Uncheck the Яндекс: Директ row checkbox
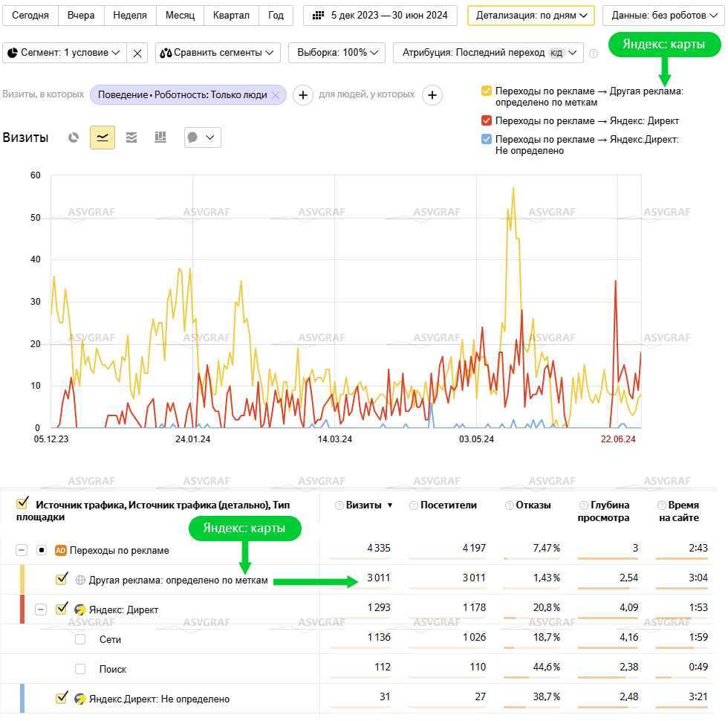 click(x=62, y=609)
